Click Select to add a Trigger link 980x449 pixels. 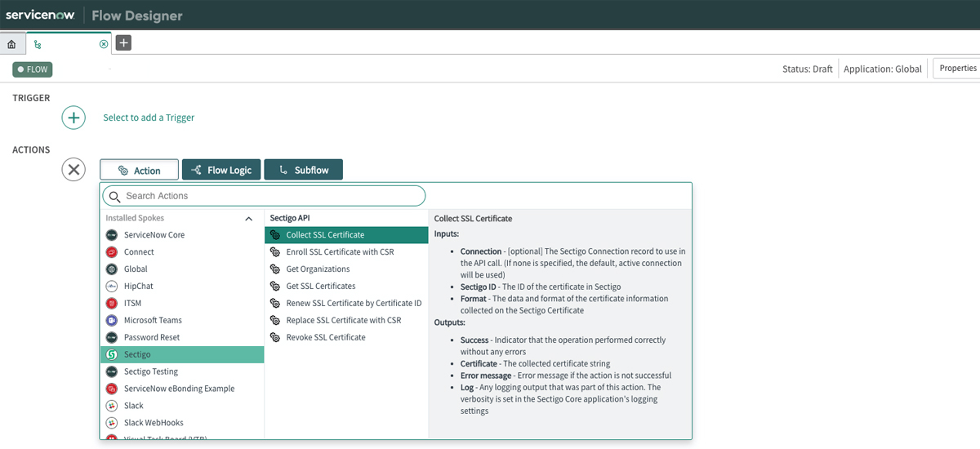(149, 118)
